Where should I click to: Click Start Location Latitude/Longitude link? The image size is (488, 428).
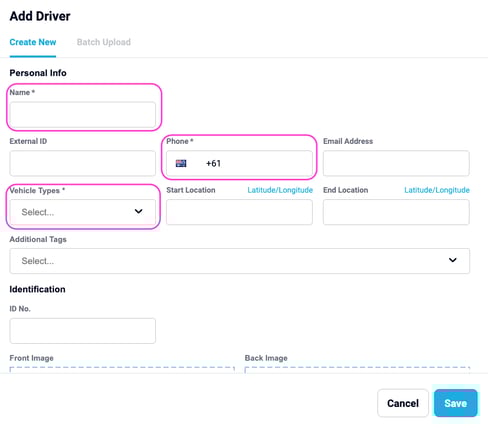point(280,190)
